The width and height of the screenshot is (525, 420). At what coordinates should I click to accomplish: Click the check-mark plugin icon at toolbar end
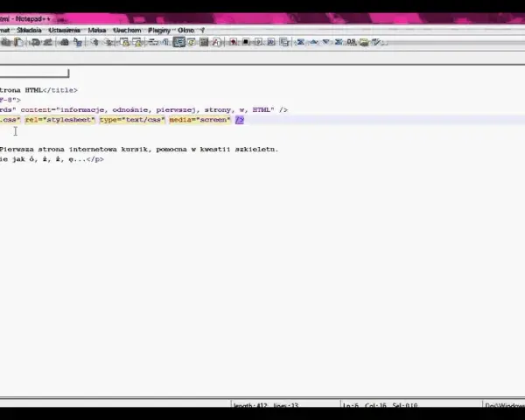pos(376,42)
